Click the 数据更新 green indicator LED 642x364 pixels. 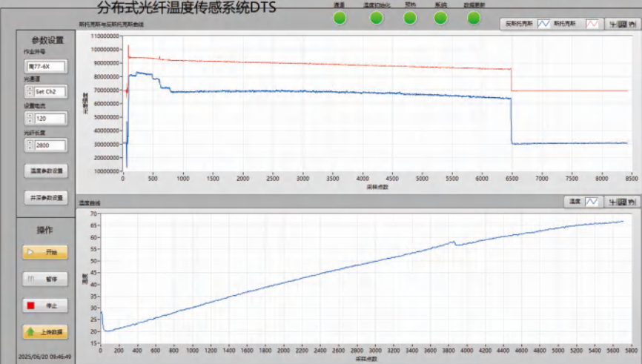[474, 17]
